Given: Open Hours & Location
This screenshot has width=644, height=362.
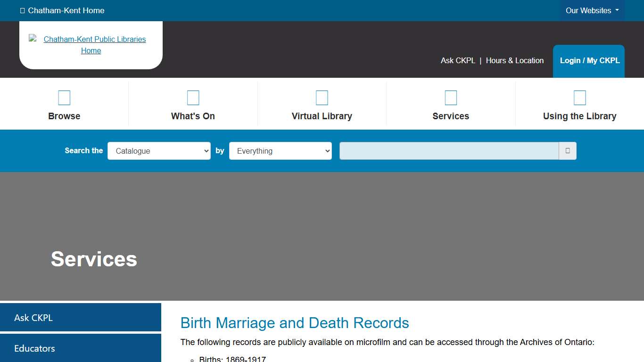Looking at the screenshot, I should pos(515,60).
